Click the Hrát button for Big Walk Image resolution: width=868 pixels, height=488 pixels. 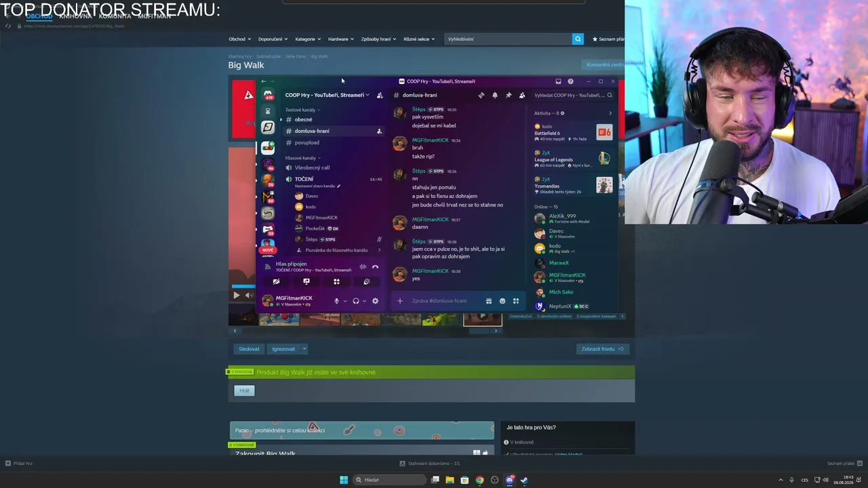245,390
